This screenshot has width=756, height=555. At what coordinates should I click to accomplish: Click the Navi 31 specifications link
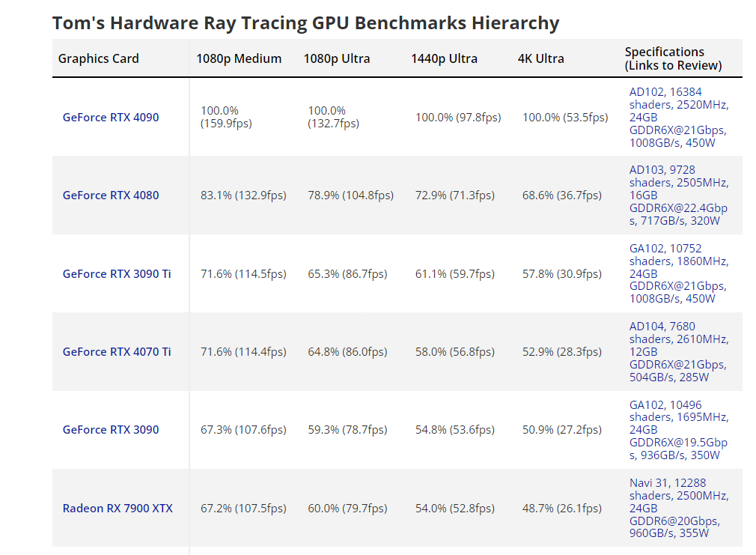click(x=678, y=508)
